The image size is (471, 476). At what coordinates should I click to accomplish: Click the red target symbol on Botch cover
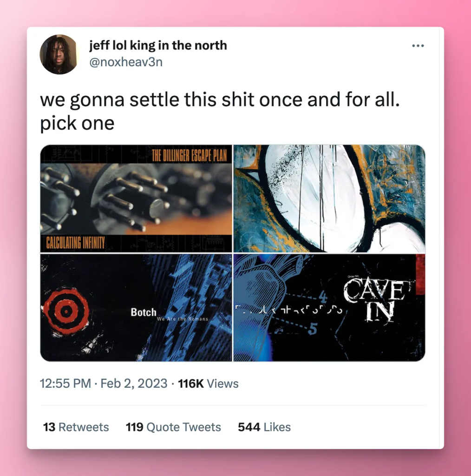pos(66,311)
